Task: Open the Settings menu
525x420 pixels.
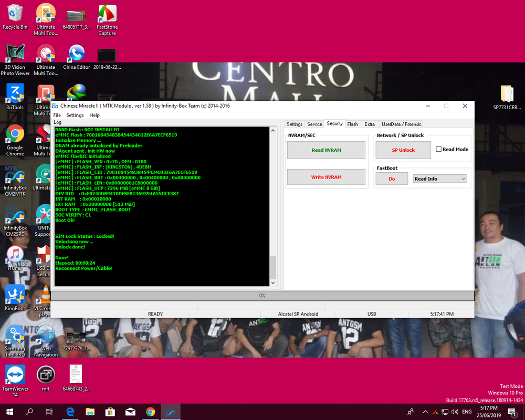Action: click(75, 115)
